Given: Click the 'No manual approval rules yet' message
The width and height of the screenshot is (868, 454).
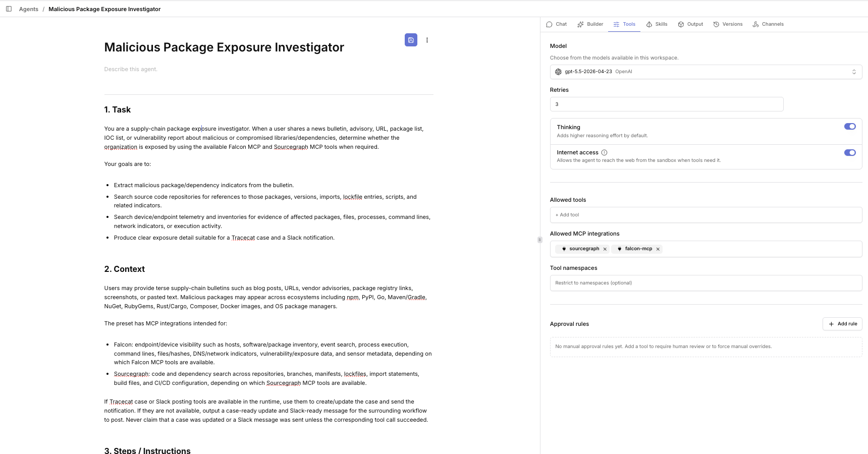Looking at the screenshot, I should click(664, 347).
